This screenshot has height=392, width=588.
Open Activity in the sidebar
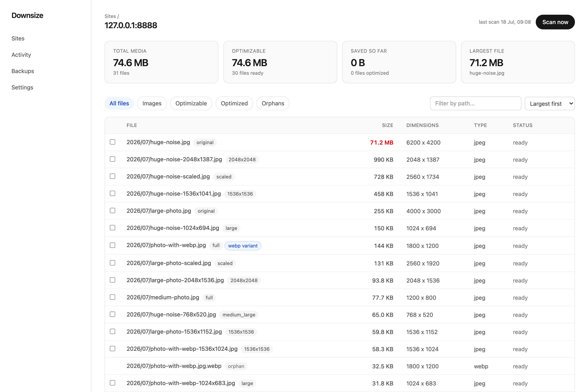coord(21,55)
